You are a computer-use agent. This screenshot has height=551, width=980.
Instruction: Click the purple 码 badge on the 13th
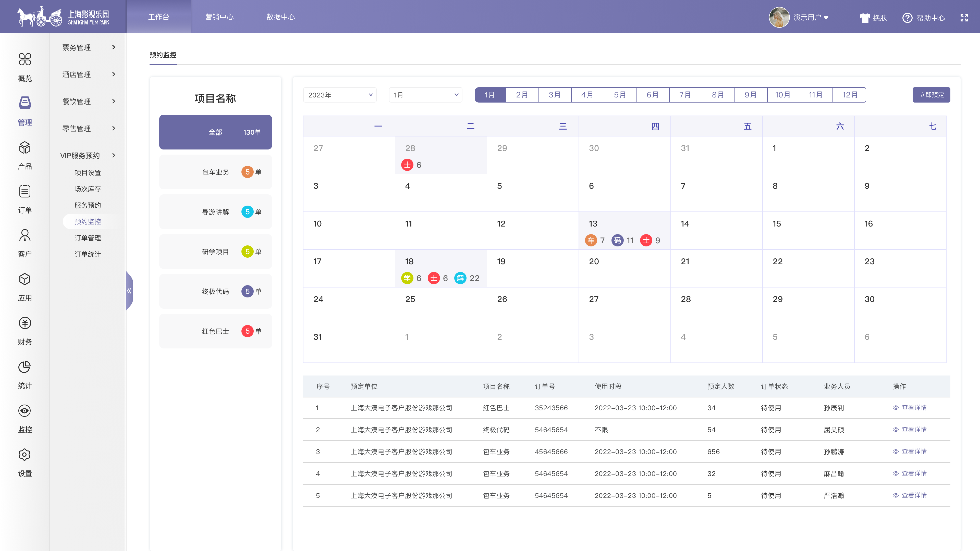[617, 240]
